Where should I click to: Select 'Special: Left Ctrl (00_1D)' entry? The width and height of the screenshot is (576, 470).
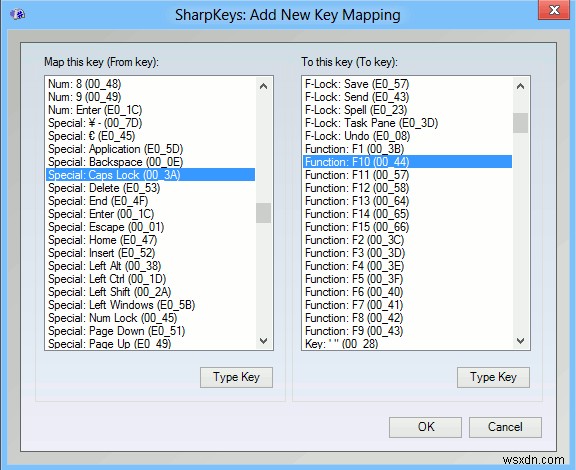150,279
